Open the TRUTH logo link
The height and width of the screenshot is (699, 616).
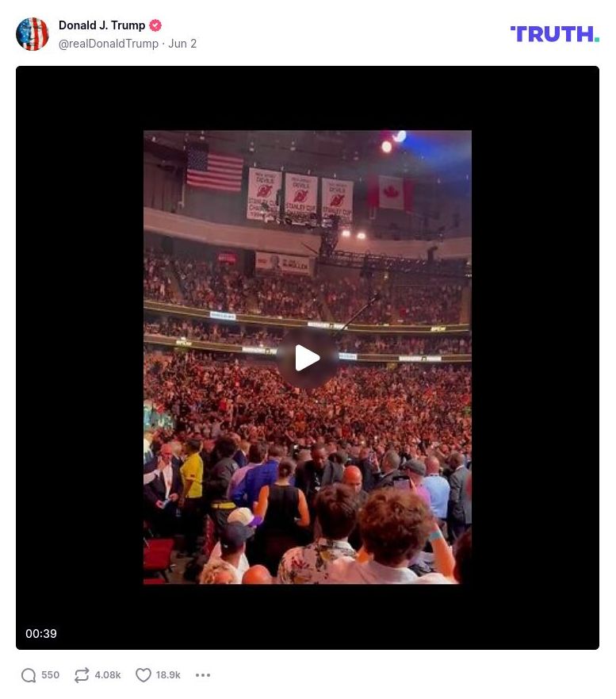pos(554,34)
